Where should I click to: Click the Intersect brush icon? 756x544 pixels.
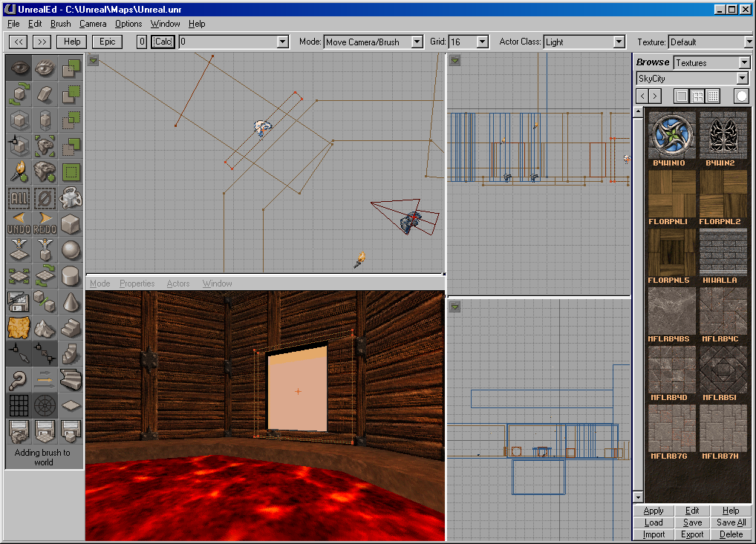point(71,120)
